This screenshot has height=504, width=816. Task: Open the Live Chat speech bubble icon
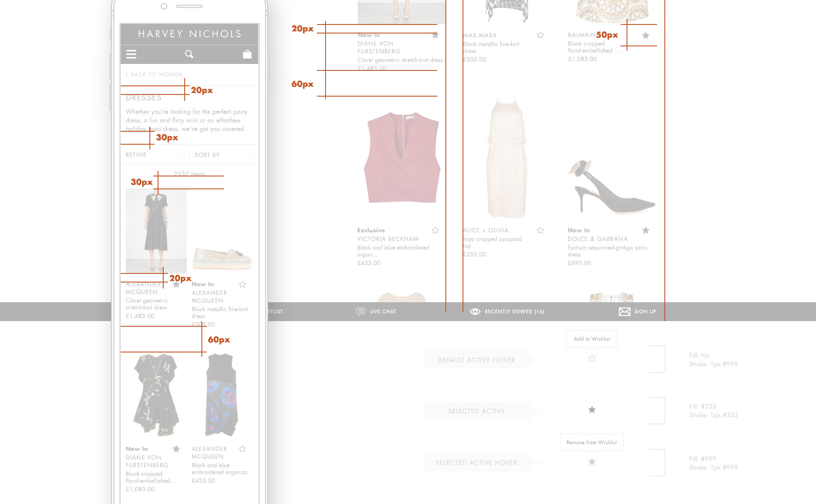tap(361, 311)
